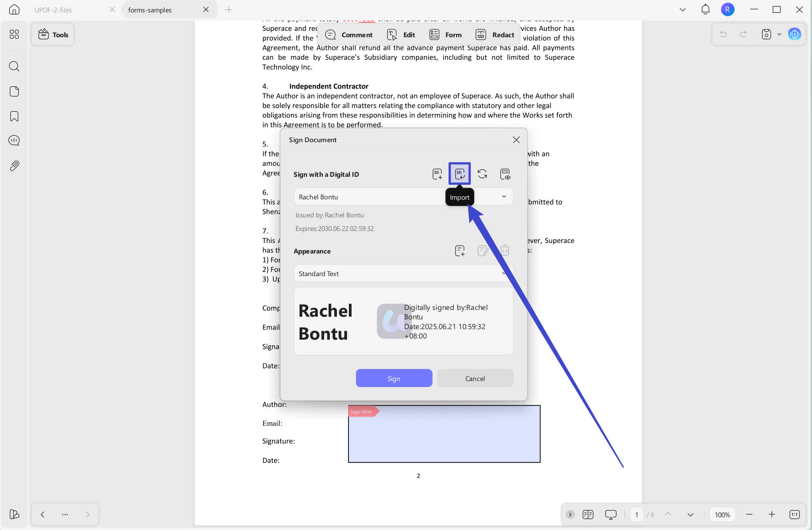This screenshot has width=812, height=530.
Task: Add a new tab with plus button
Action: pos(229,10)
